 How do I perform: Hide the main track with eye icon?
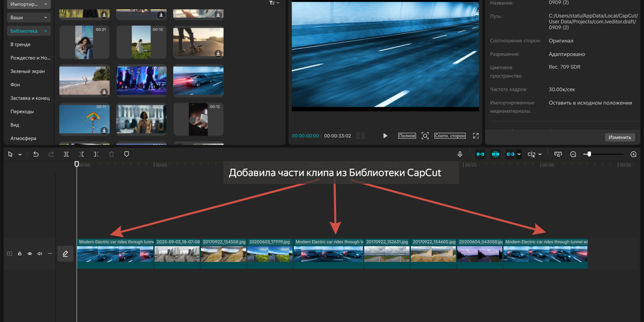click(x=30, y=254)
